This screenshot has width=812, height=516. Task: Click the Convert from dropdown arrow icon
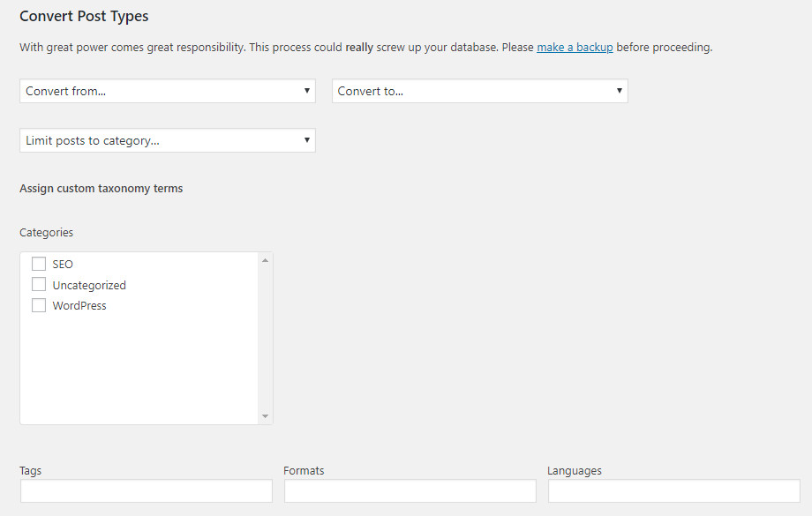click(x=306, y=91)
